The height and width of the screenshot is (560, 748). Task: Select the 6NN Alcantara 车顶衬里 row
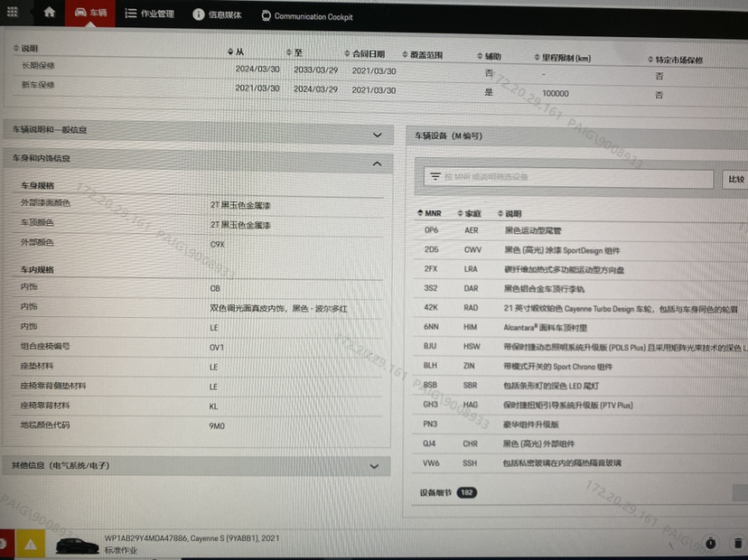point(581,327)
